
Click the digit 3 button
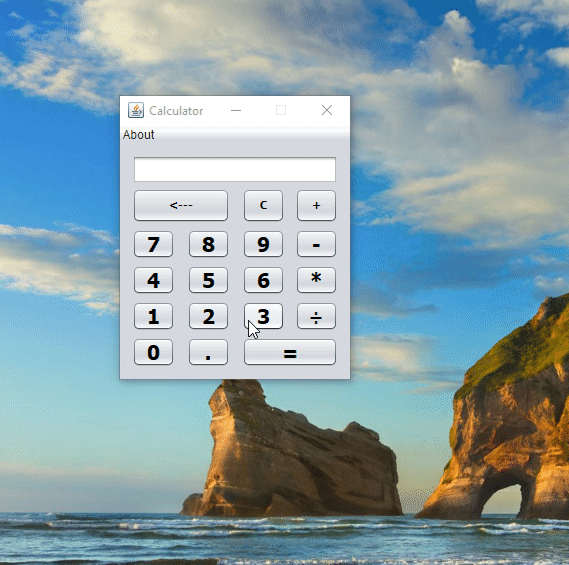point(263,316)
